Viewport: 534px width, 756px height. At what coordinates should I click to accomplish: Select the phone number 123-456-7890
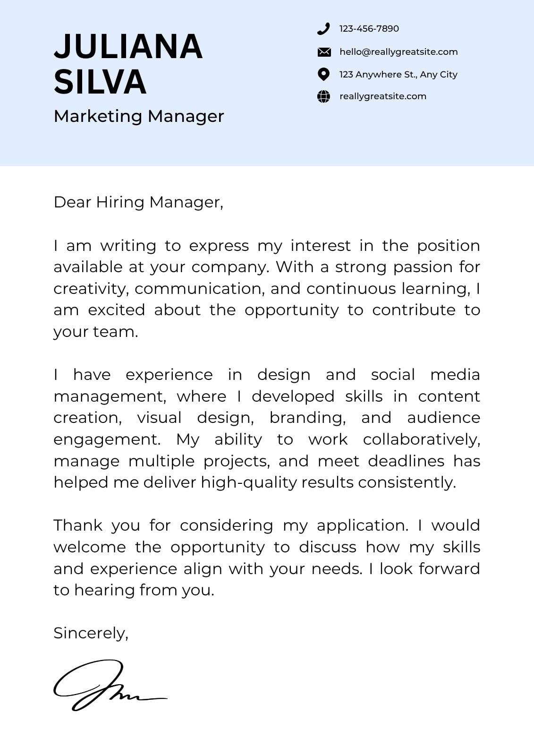[369, 28]
